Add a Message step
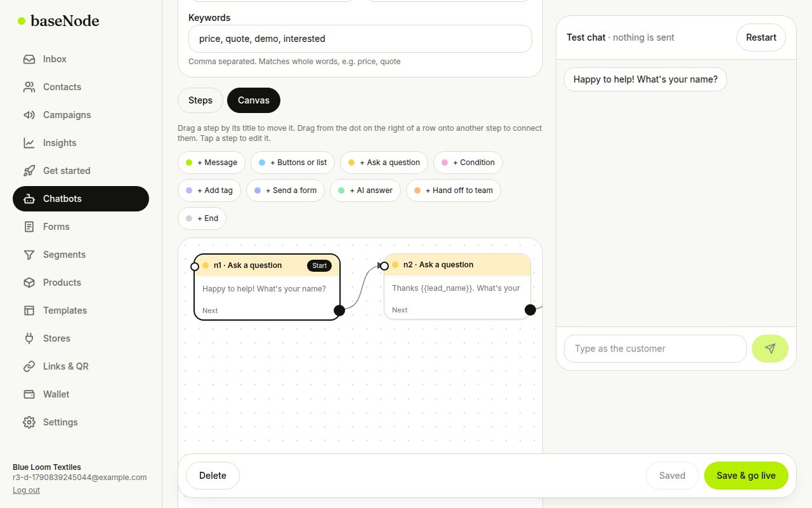The height and width of the screenshot is (508, 812). pos(211,163)
